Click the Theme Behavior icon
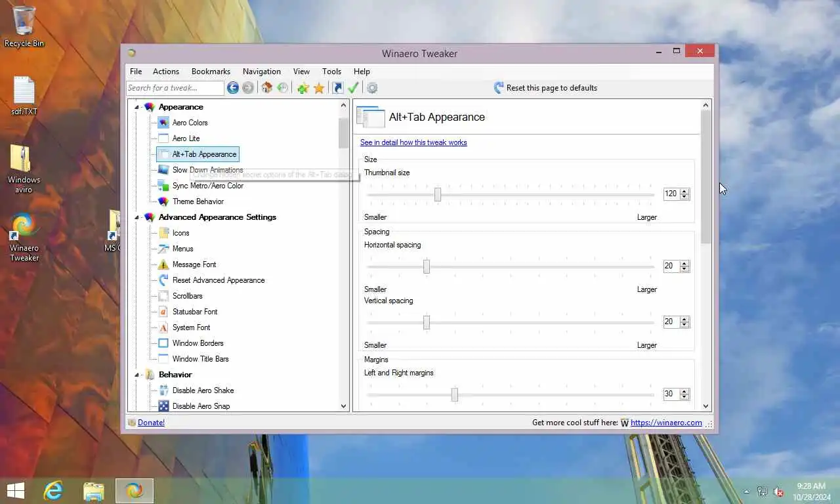 click(163, 201)
